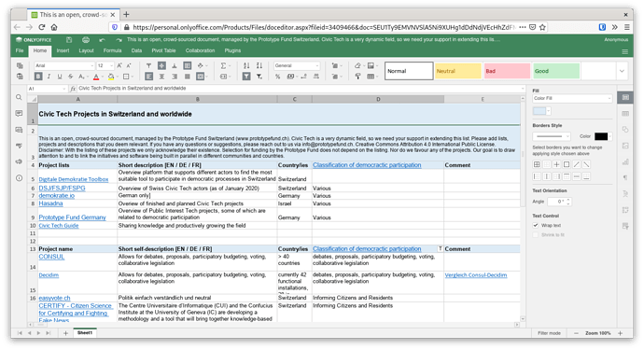The width and height of the screenshot is (644, 350).
Task: Align text right
Action: pos(175,77)
